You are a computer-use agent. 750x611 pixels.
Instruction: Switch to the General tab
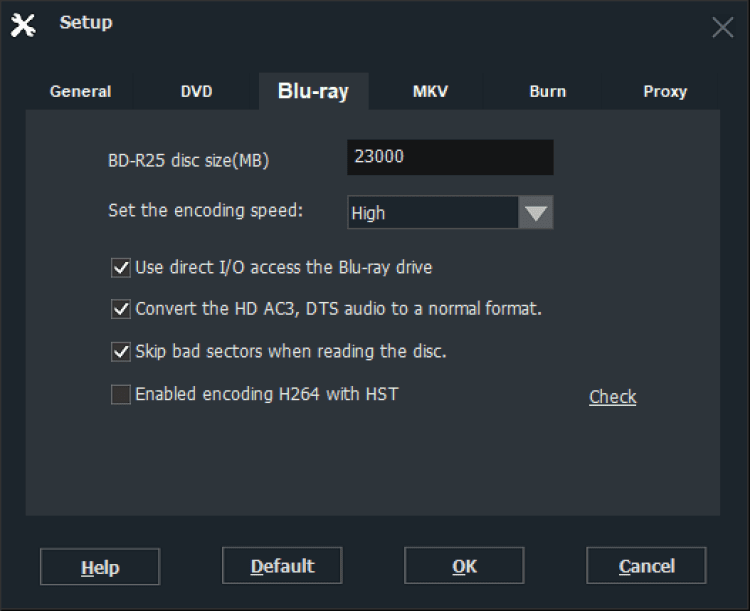pyautogui.click(x=81, y=91)
